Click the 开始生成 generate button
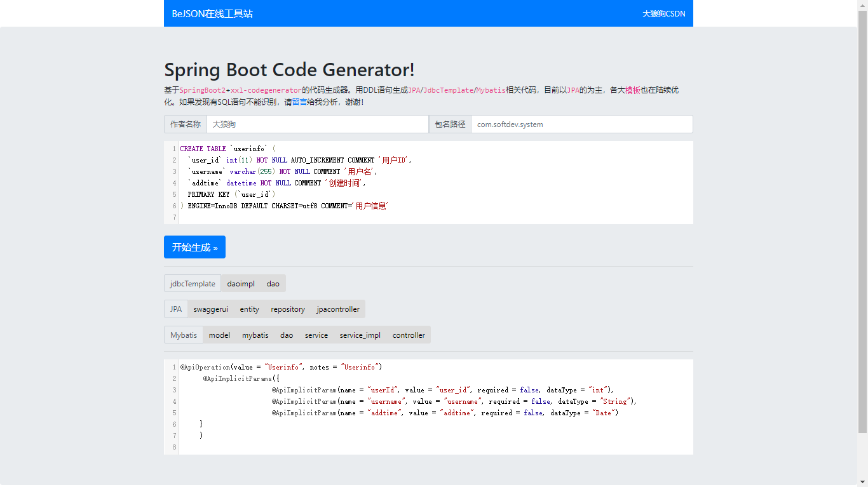 click(194, 247)
